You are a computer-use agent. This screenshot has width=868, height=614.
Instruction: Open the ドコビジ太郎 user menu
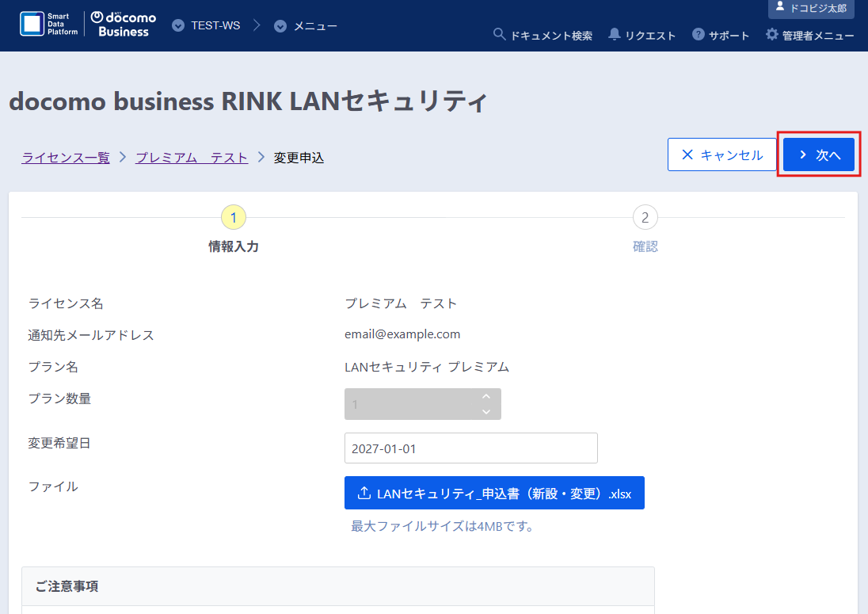coord(811,8)
